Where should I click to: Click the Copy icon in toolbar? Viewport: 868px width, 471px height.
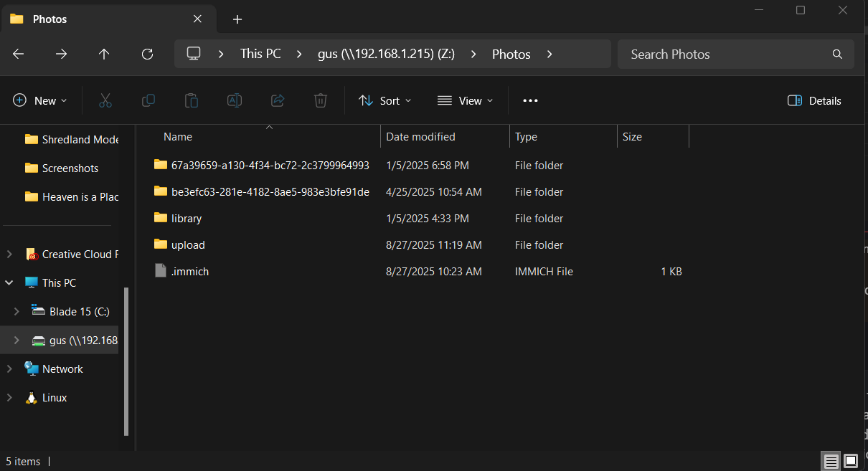(148, 100)
